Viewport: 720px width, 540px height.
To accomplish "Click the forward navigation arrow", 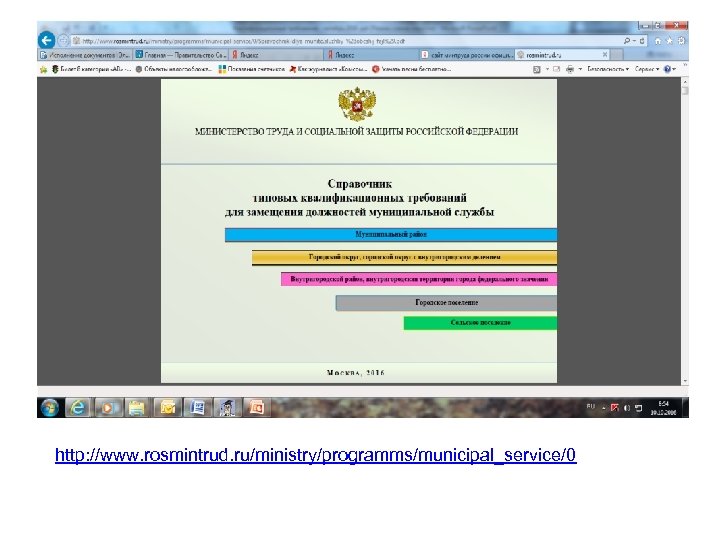I will click(x=63, y=41).
